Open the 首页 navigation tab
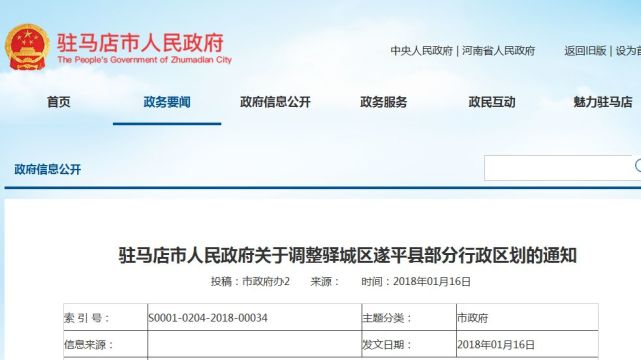641x360 pixels. point(58,102)
